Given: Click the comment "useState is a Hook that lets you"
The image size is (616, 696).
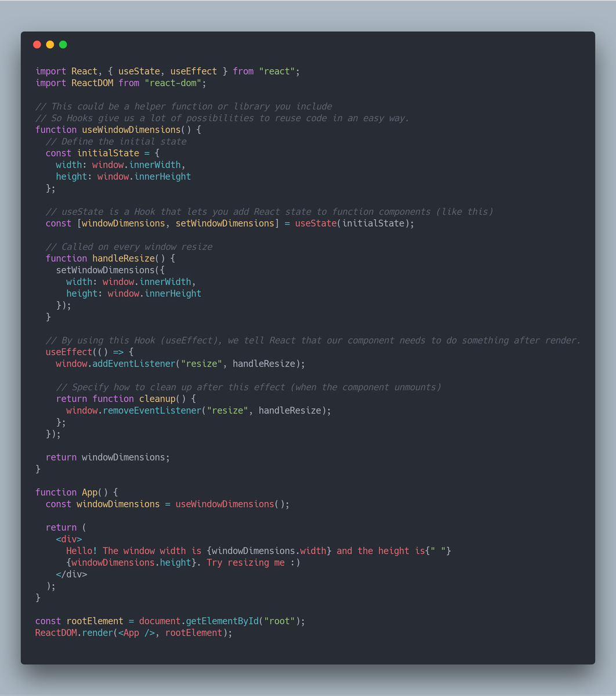Looking at the screenshot, I should click(269, 212).
